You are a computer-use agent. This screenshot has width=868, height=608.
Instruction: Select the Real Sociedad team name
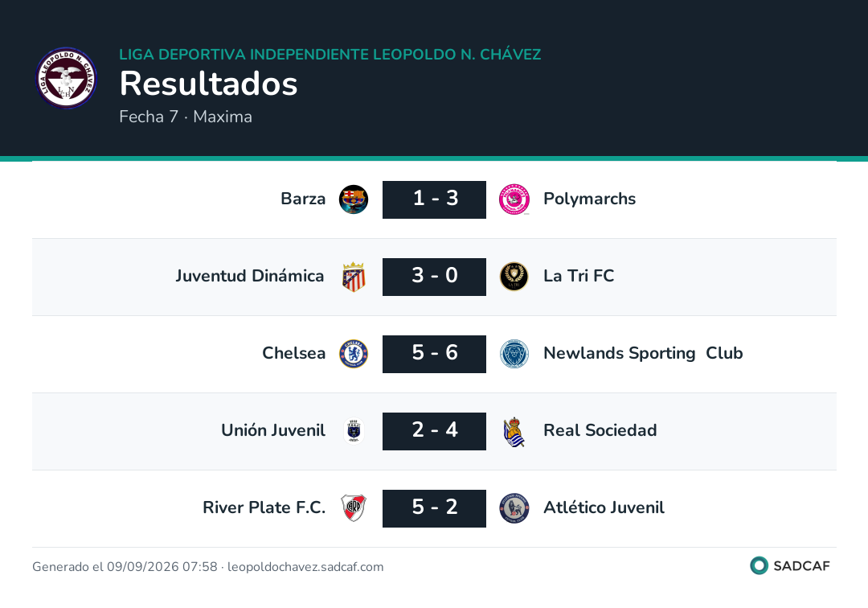click(x=600, y=430)
